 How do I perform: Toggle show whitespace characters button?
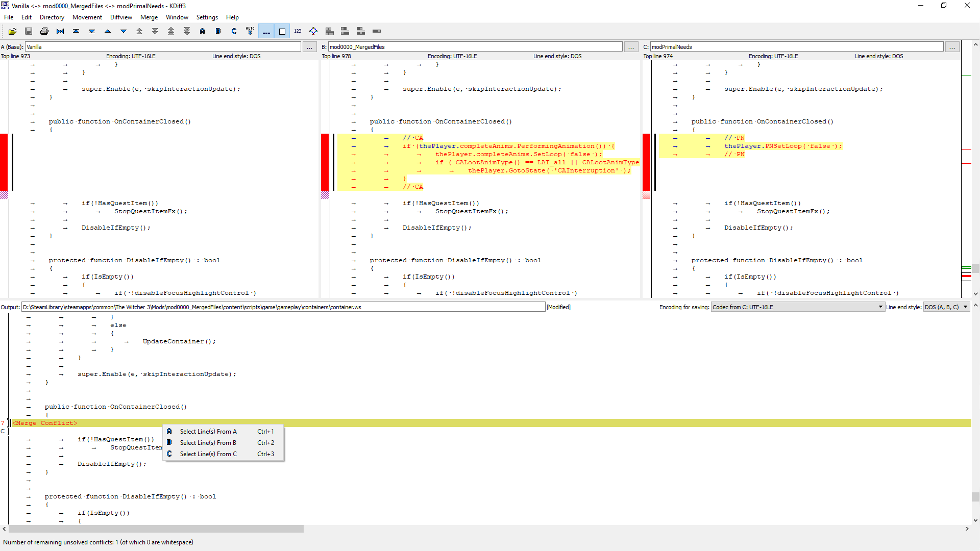pyautogui.click(x=266, y=32)
